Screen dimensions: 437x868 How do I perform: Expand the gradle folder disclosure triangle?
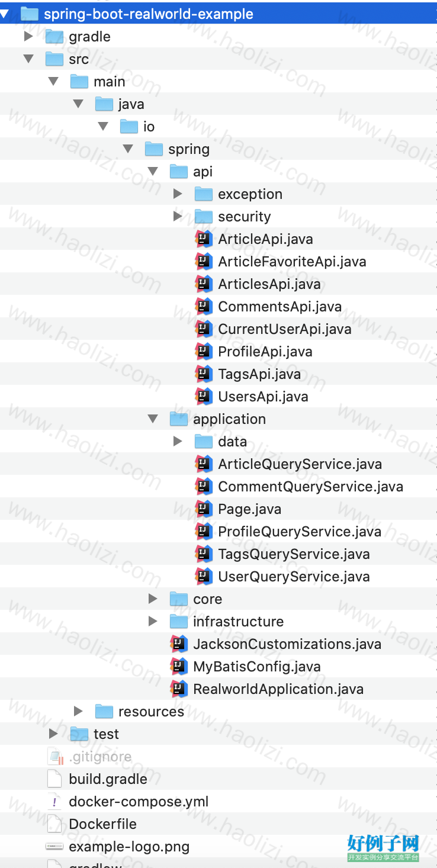pyautogui.click(x=28, y=36)
